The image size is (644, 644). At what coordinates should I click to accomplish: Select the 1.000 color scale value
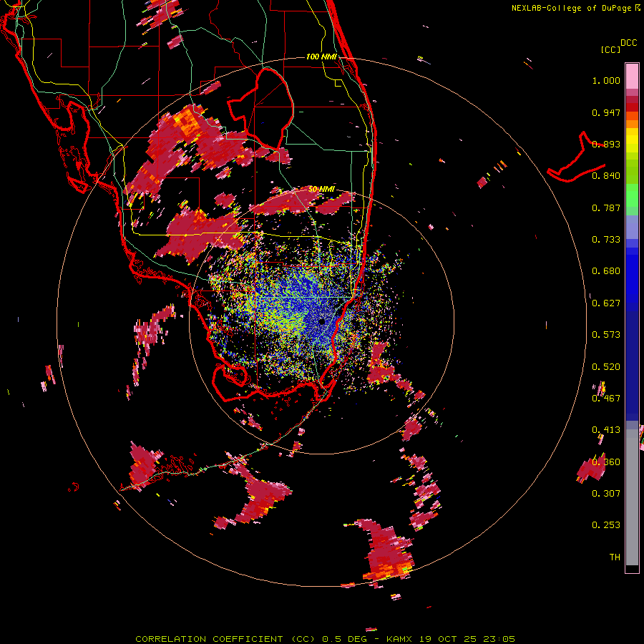[x=606, y=80]
